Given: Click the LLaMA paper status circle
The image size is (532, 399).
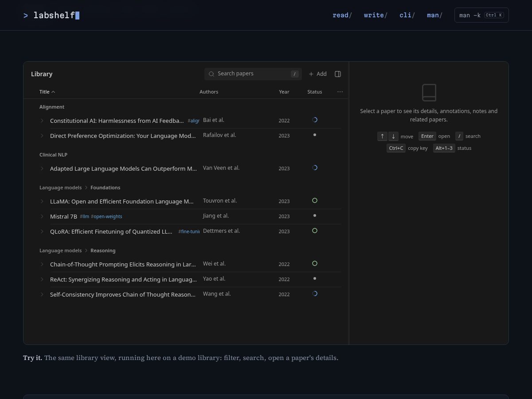Looking at the screenshot, I should (x=315, y=200).
